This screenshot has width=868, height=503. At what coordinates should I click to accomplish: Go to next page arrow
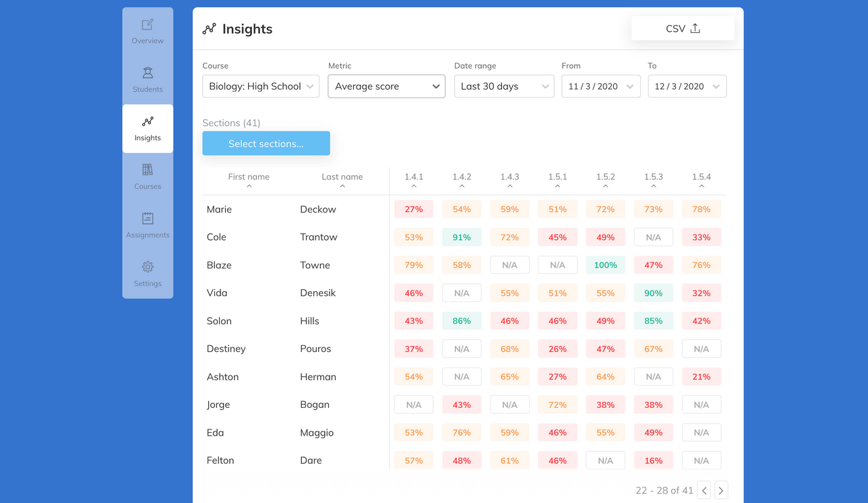[x=721, y=490]
